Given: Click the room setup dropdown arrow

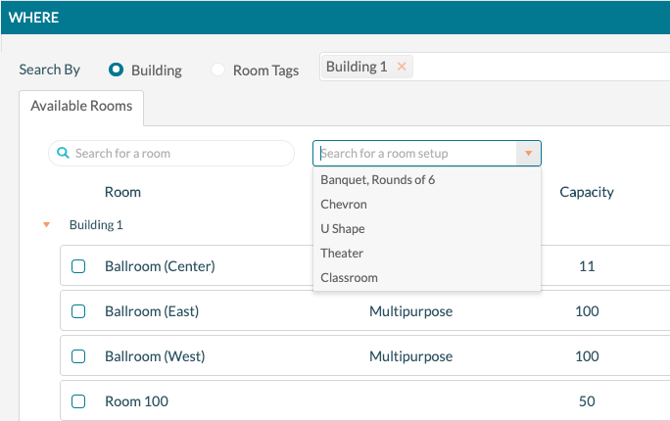Looking at the screenshot, I should coord(528,154).
